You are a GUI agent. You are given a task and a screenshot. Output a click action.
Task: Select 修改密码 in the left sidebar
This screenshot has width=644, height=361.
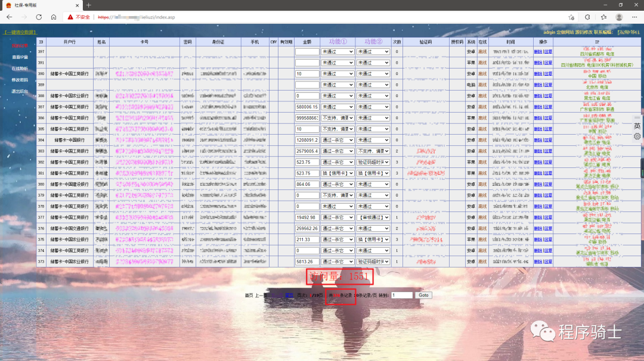pos(20,80)
